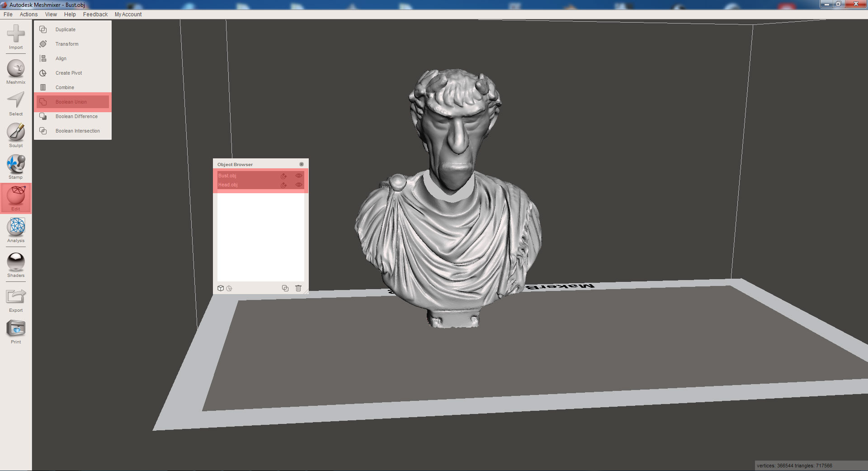
Task: Open the Sculpt brush tool
Action: 16,135
